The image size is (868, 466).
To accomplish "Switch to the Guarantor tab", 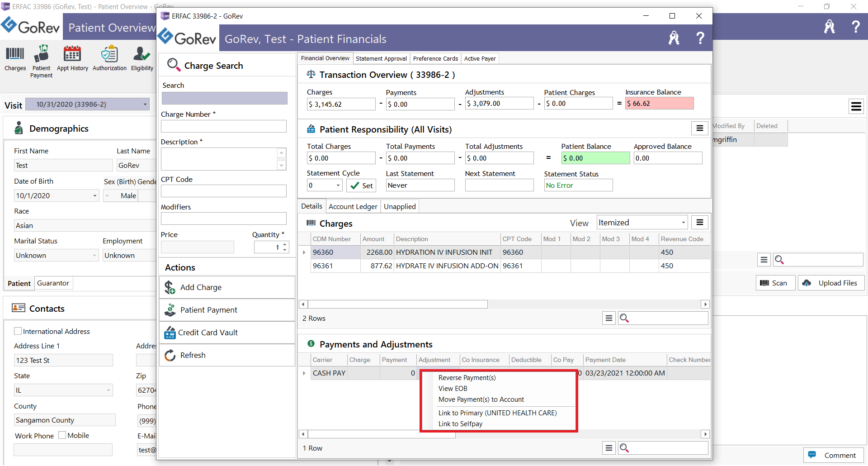I will pyautogui.click(x=53, y=283).
